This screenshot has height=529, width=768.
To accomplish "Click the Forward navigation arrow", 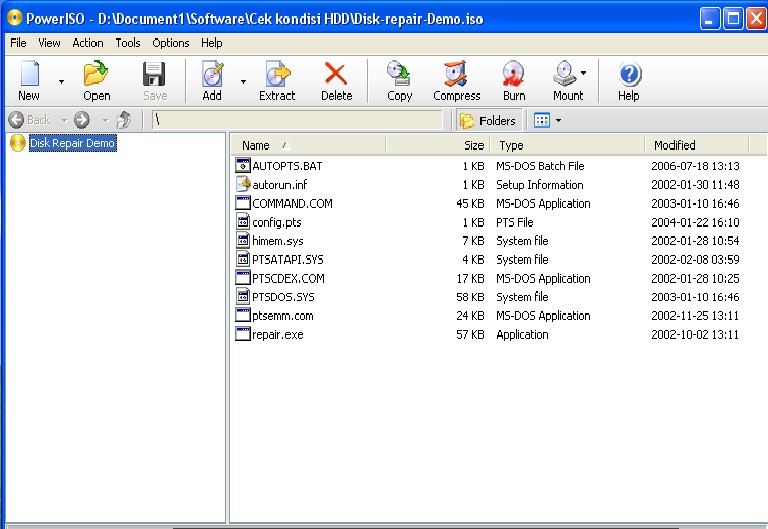I will (x=82, y=120).
